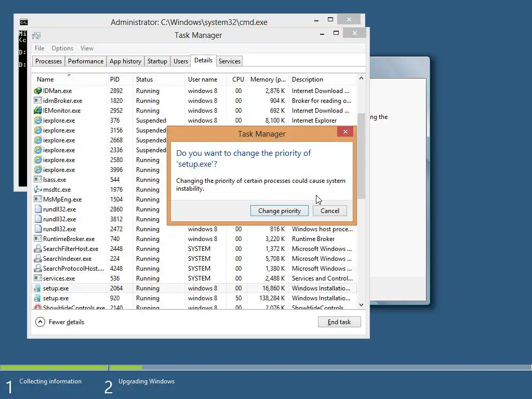
Task: Click the SearchFilterHost.exe process icon
Action: tap(37, 248)
